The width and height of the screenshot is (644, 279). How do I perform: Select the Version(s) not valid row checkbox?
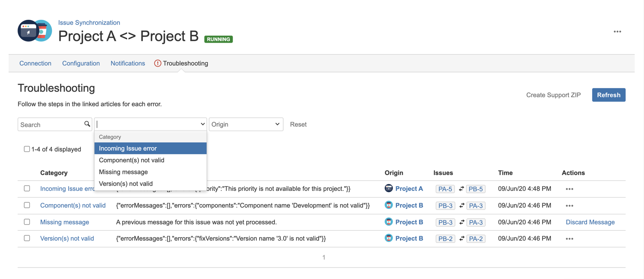27,238
